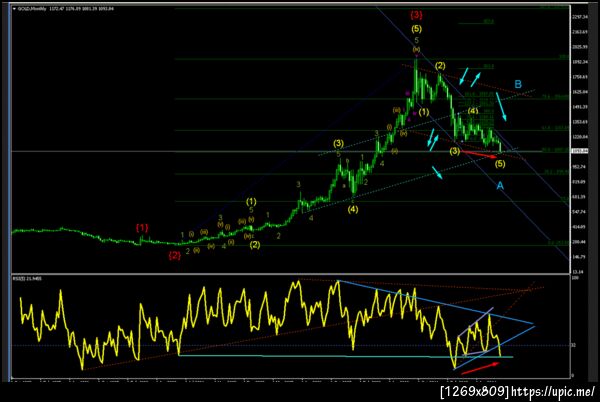Select the red {2} wave label
The height and width of the screenshot is (402, 600).
(x=174, y=256)
